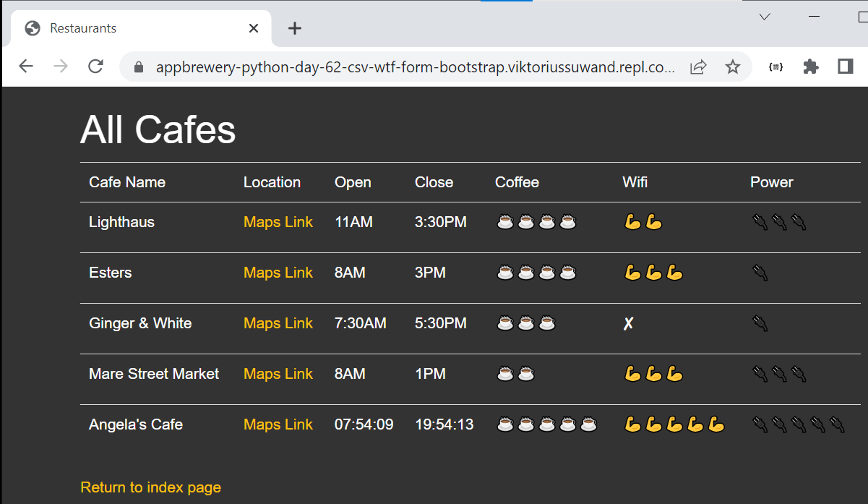Viewport: 868px width, 504px height.
Task: Open the Maps Link for Ginger & White
Action: pyautogui.click(x=278, y=323)
